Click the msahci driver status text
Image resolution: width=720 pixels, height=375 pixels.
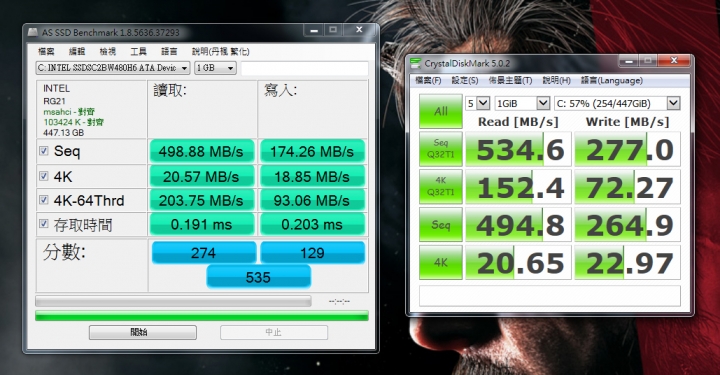point(69,112)
